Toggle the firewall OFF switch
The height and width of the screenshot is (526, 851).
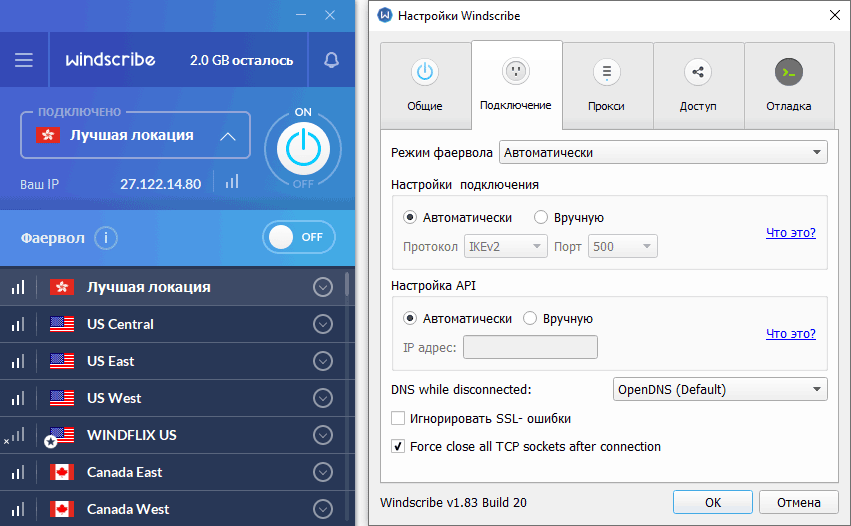click(x=299, y=237)
